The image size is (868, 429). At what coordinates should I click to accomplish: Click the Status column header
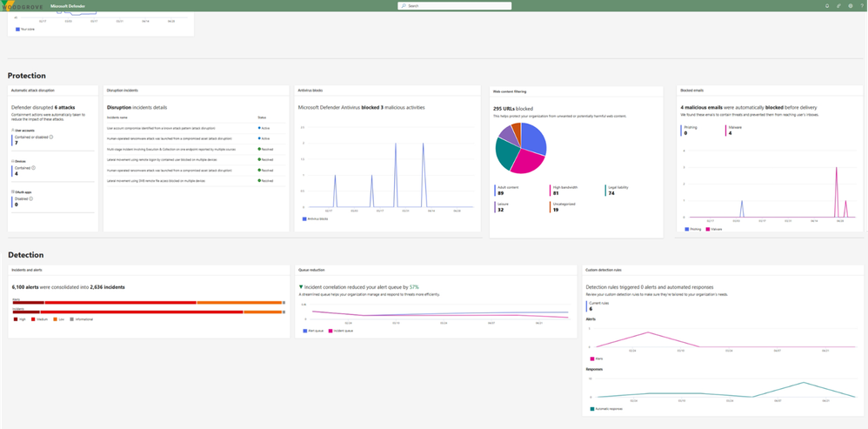tap(261, 117)
